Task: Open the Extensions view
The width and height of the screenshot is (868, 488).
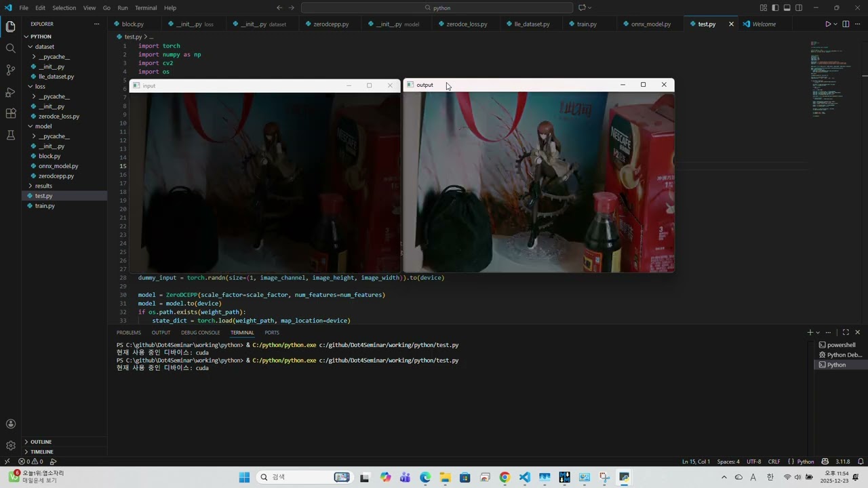Action: click(x=10, y=113)
